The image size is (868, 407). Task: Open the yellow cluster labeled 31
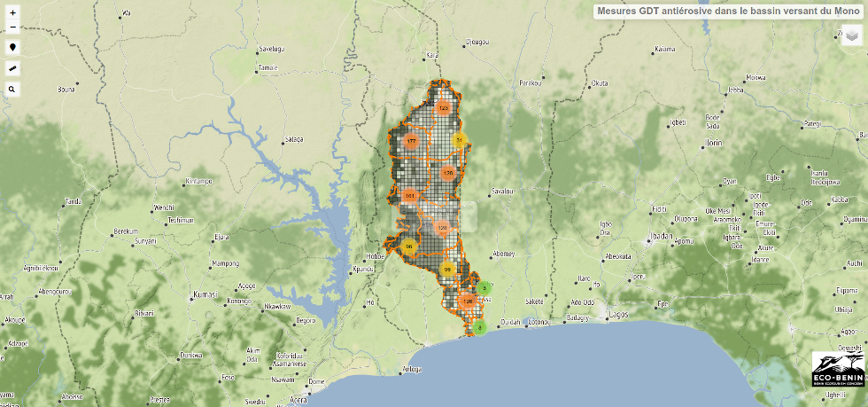[459, 140]
